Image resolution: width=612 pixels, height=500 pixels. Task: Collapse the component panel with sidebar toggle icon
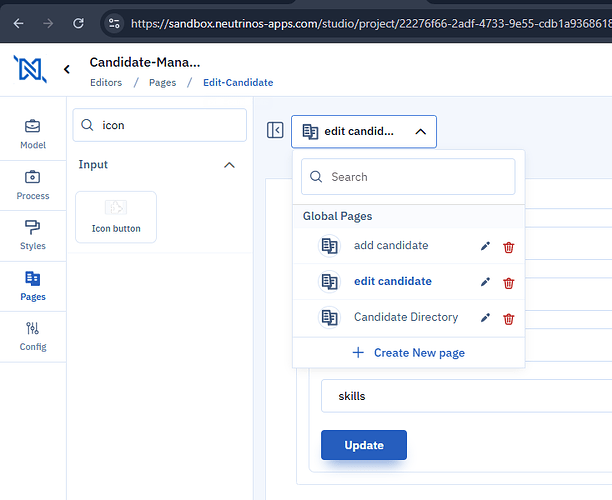coord(275,130)
